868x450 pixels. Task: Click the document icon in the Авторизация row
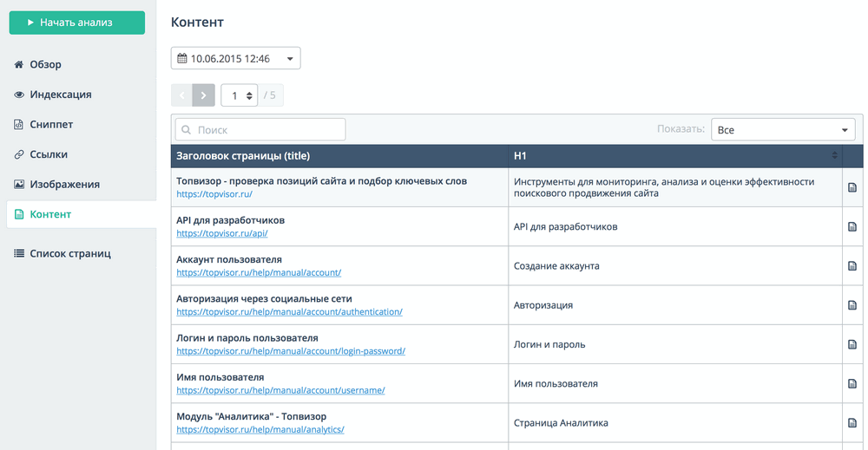pos(852,305)
